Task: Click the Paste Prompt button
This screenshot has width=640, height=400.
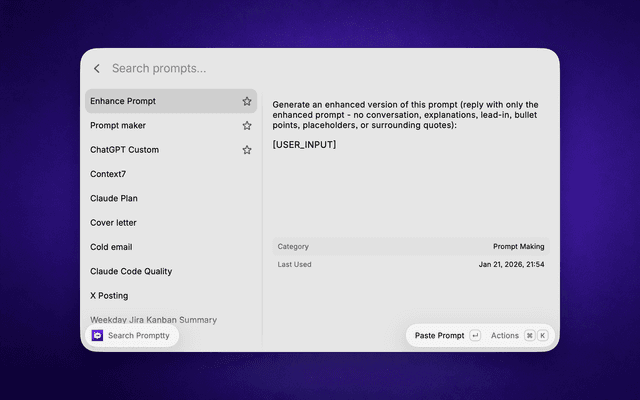Action: tap(440, 336)
